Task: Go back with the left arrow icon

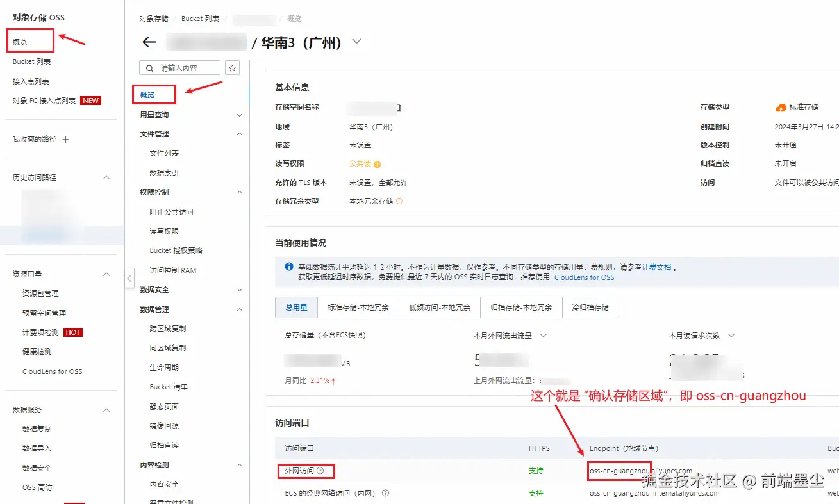Action: tap(149, 42)
